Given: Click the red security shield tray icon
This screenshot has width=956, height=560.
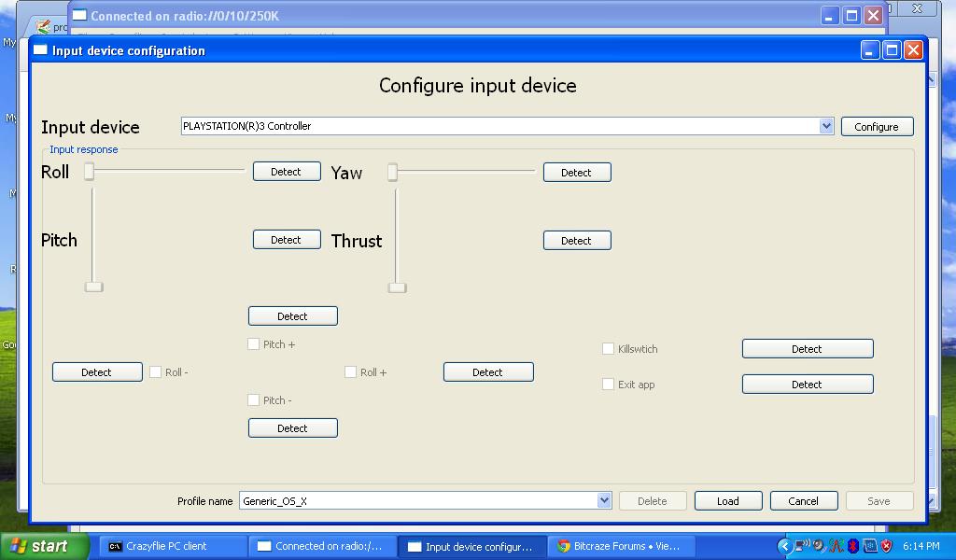Looking at the screenshot, I should pos(886,546).
